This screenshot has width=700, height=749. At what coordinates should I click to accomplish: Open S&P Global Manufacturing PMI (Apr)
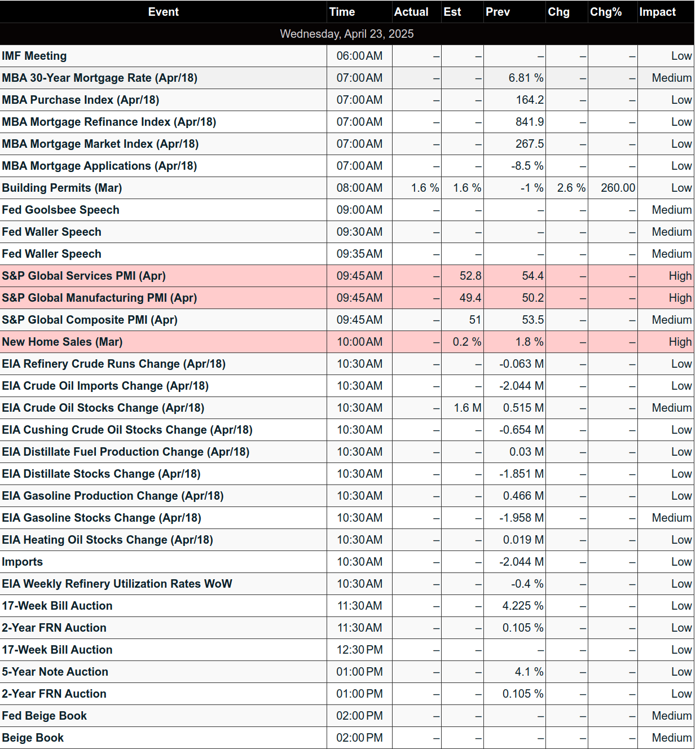tap(99, 298)
